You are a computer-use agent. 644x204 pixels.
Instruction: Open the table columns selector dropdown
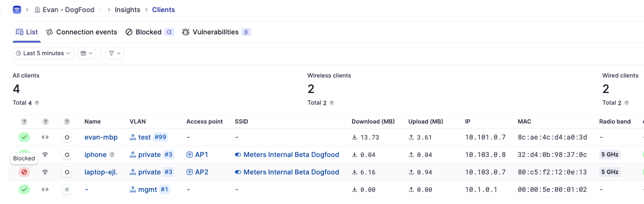click(x=86, y=53)
